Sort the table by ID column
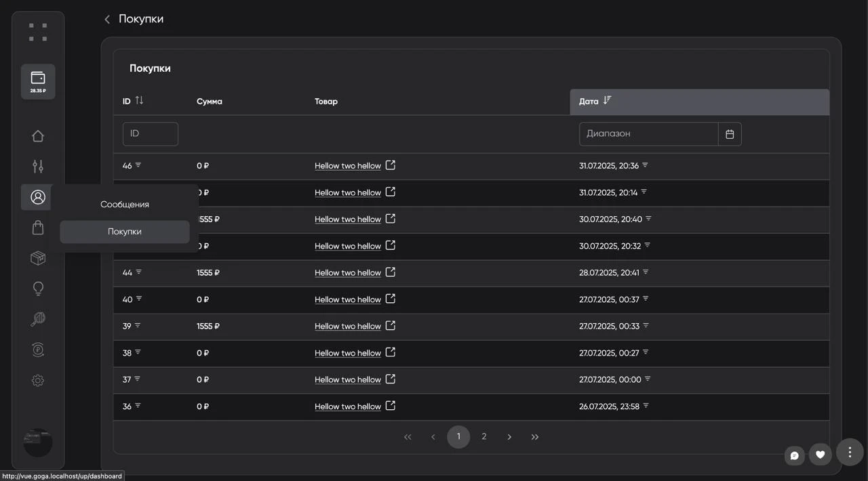Viewport: 868px width, 481px height. coord(139,101)
